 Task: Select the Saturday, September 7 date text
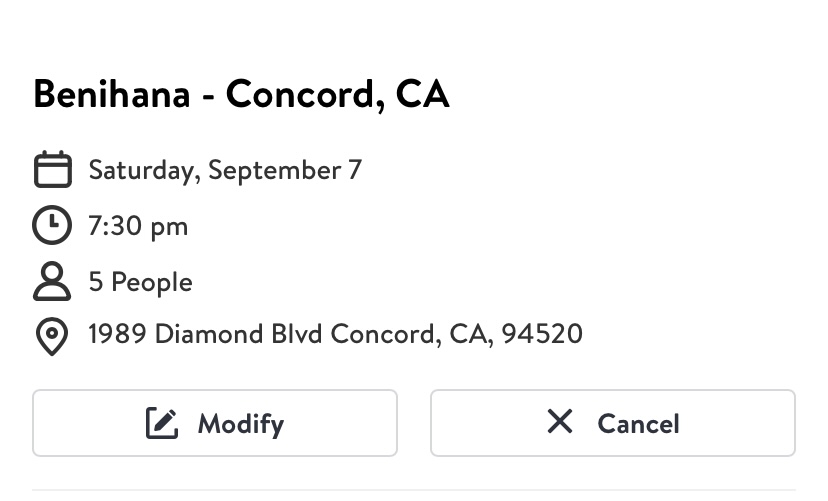click(x=225, y=170)
